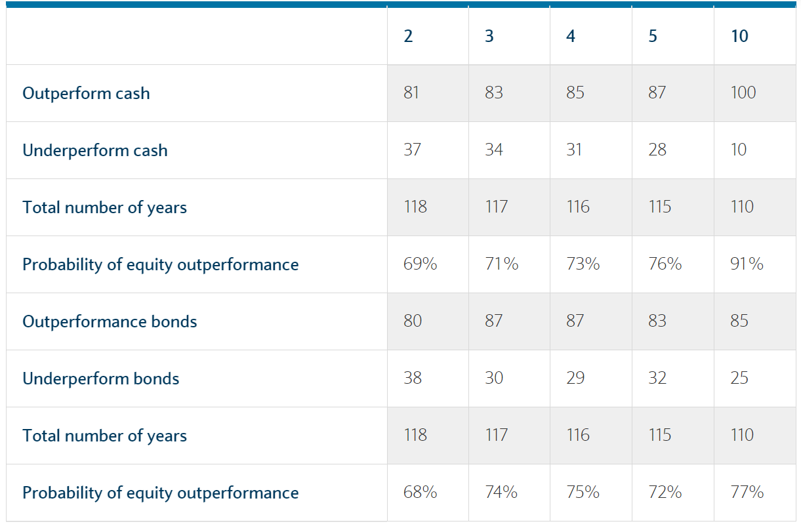This screenshot has height=532, width=801.
Task: Click the cell with value 81
Action: coord(411,93)
